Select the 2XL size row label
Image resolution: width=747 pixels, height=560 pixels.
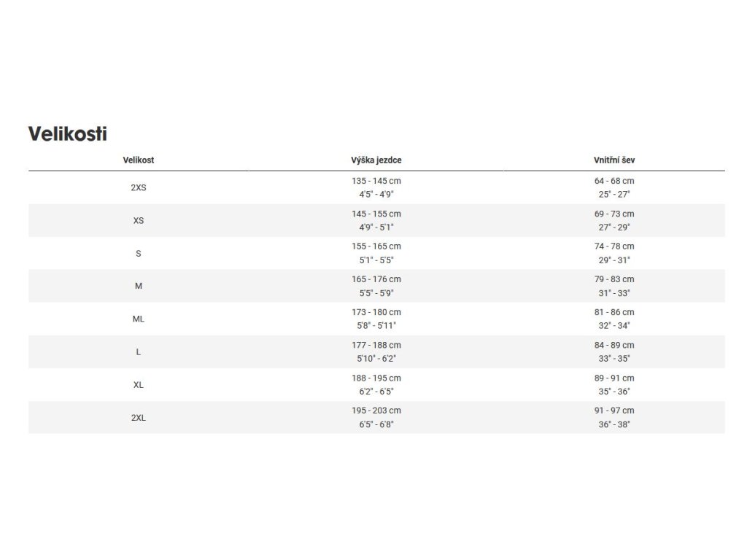tap(138, 418)
